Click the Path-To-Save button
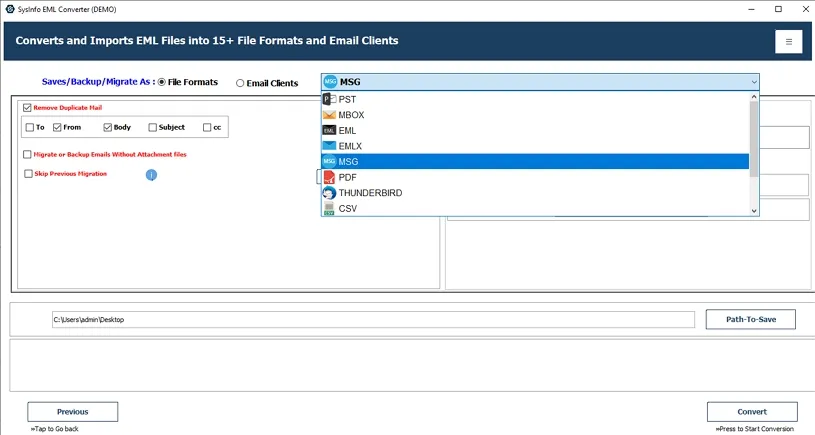Screen dimensions: 815x435 (x=751, y=320)
